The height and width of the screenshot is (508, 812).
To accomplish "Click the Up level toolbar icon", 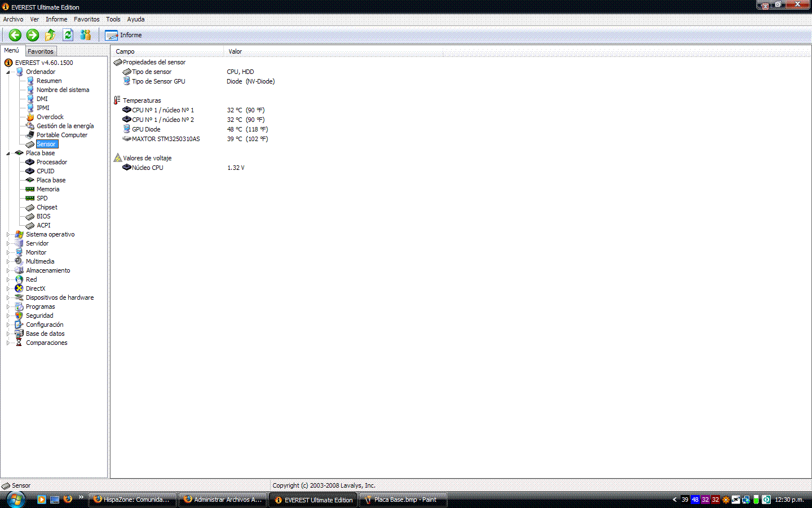I will [50, 35].
